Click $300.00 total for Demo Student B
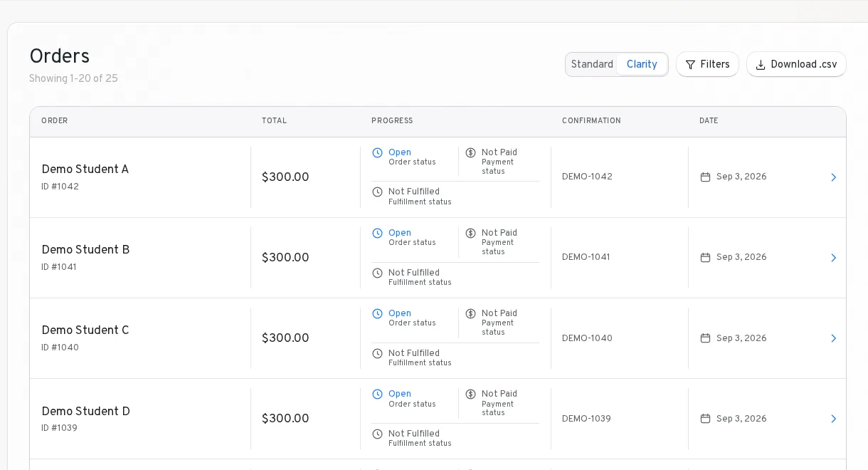The width and height of the screenshot is (868, 470). 285,258
